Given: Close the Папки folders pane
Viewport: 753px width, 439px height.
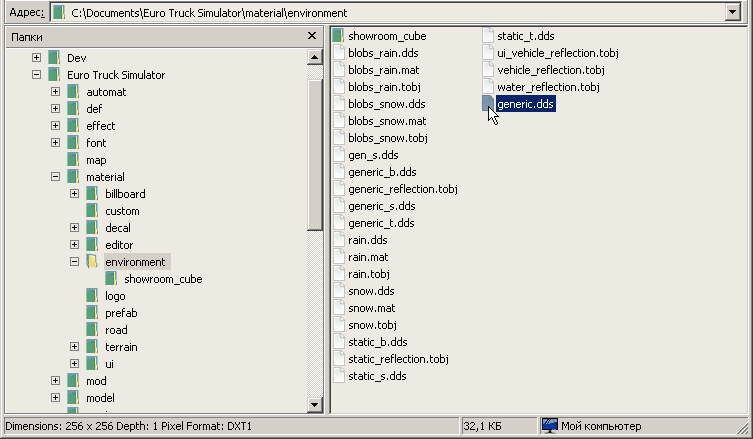Looking at the screenshot, I should point(312,36).
